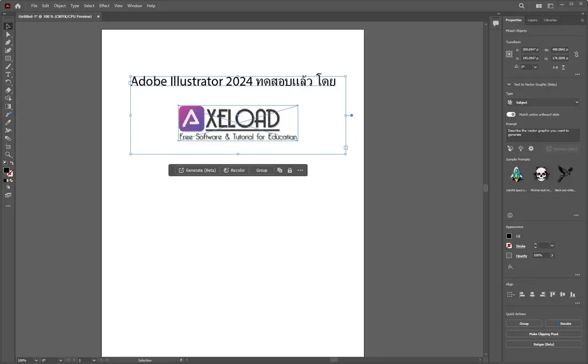Switch to the Libraries tab
This screenshot has width=588, height=364.
click(550, 20)
